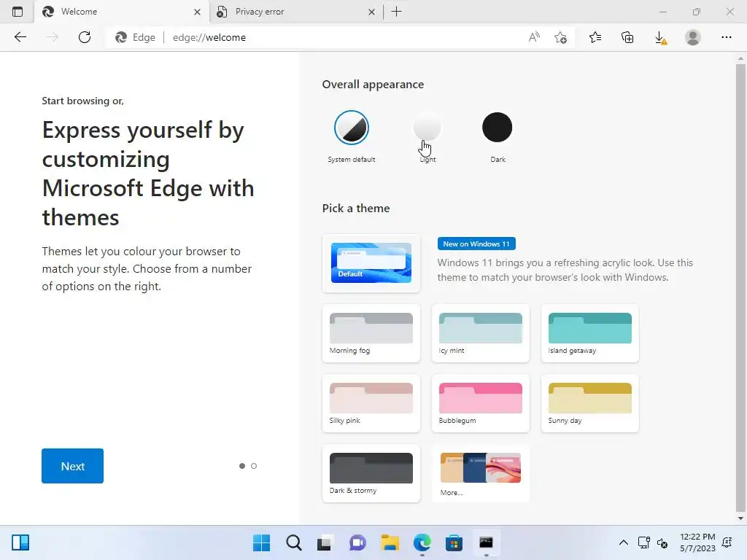Open the Collections icon
747x560 pixels.
627,37
